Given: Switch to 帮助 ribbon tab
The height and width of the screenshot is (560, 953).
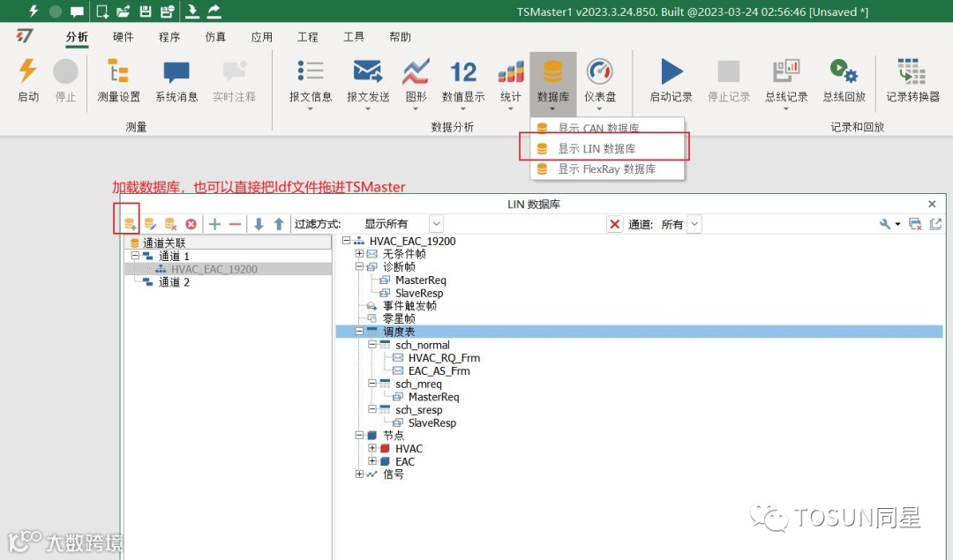Looking at the screenshot, I should (x=400, y=37).
